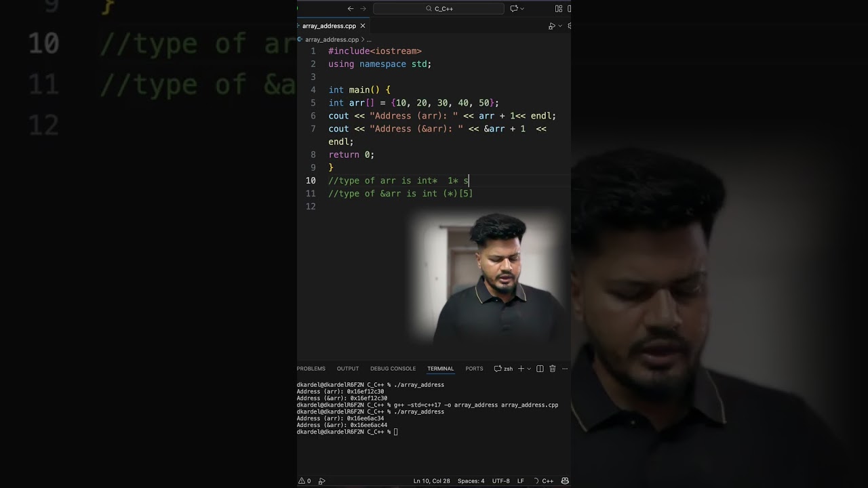Open the Copilot chat icon in title bar
Screen dimensions: 868x488
click(513, 9)
